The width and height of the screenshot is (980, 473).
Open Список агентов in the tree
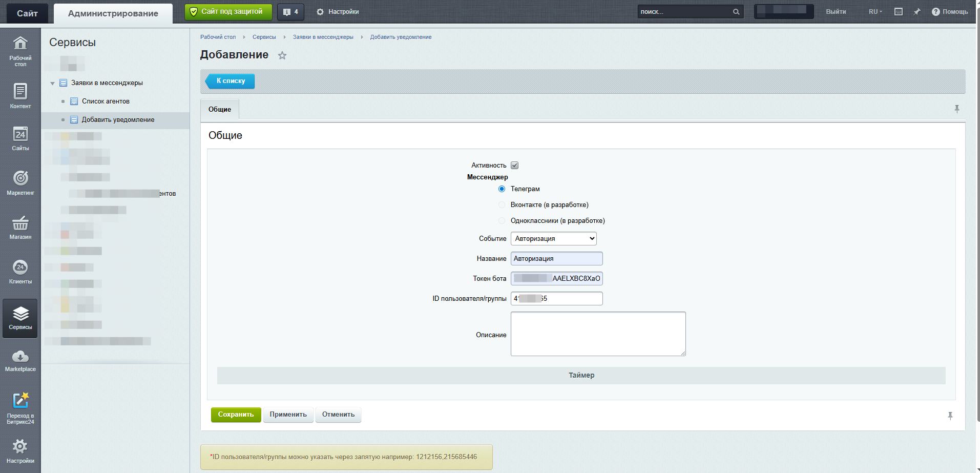pos(106,101)
